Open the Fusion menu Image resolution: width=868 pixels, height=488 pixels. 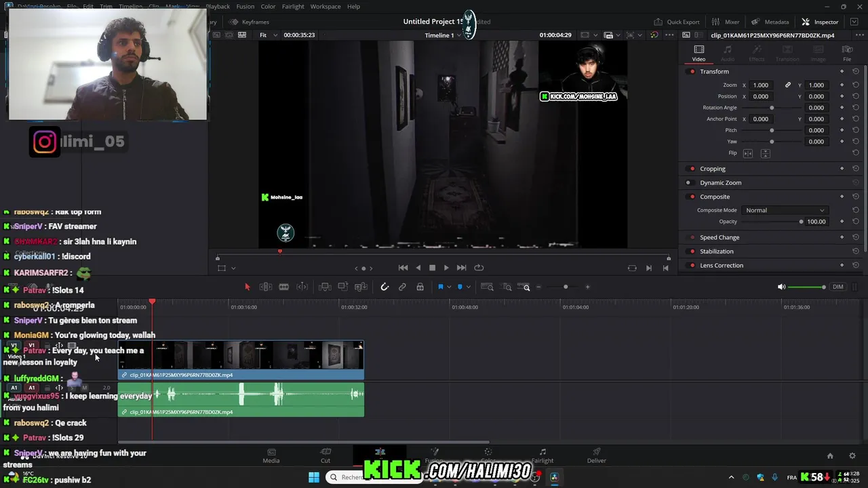(x=245, y=6)
